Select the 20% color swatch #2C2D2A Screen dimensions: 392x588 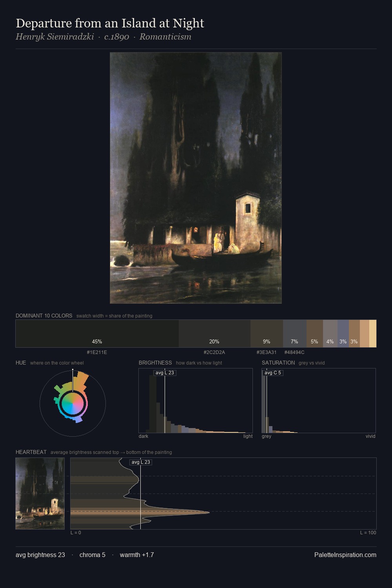click(x=214, y=334)
